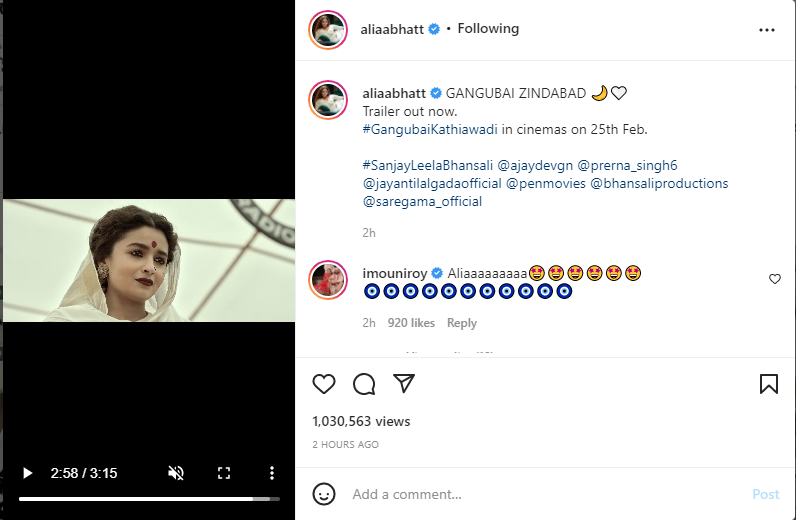796x520 pixels.
Task: Like the post with the heart icon
Action: point(324,384)
